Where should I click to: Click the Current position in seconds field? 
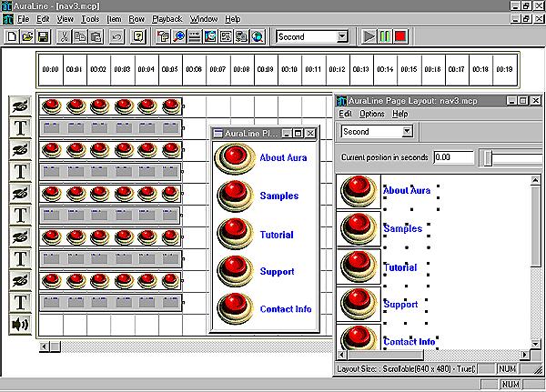454,157
